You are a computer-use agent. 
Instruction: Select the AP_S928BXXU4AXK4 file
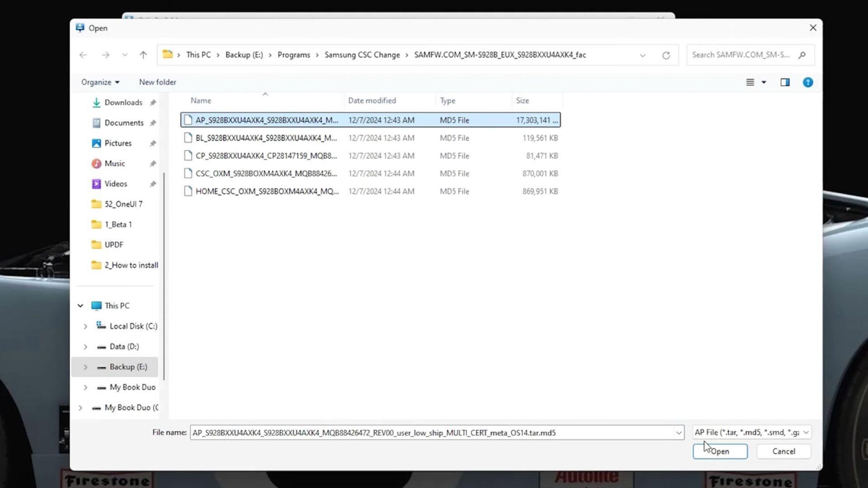point(370,120)
